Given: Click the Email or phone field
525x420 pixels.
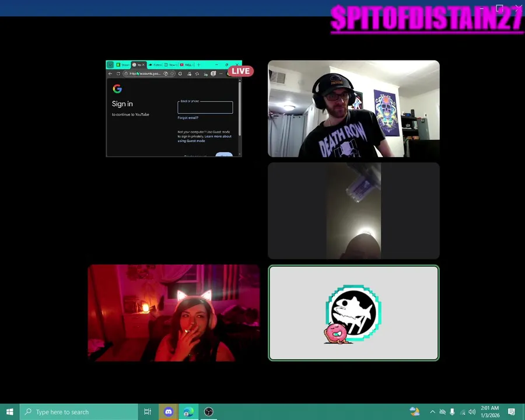Looking at the screenshot, I should coord(205,107).
